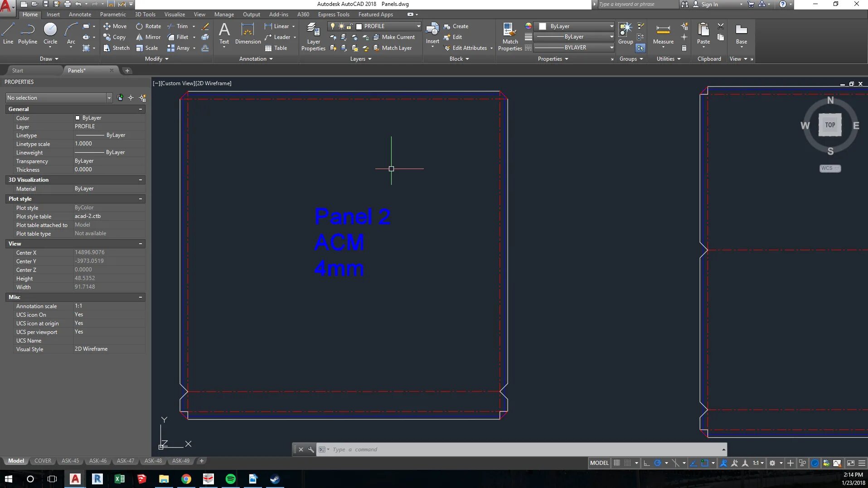This screenshot has height=488, width=868.
Task: Click the Make Current layer button
Action: [x=394, y=37]
